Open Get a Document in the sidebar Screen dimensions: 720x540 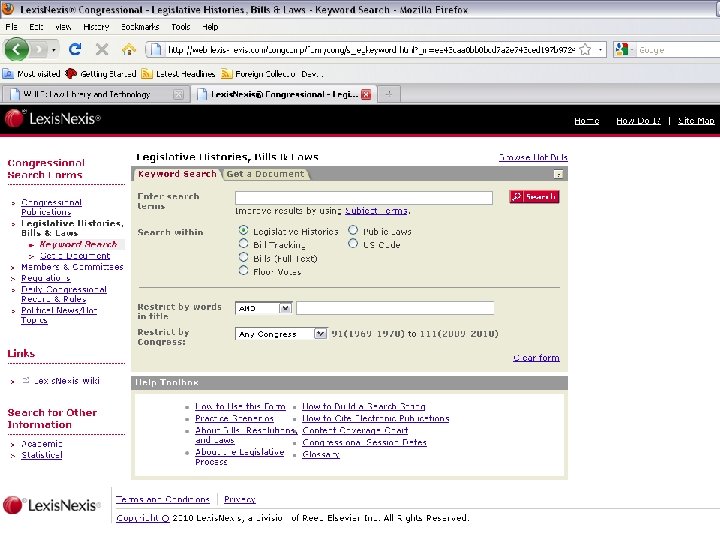75,256
